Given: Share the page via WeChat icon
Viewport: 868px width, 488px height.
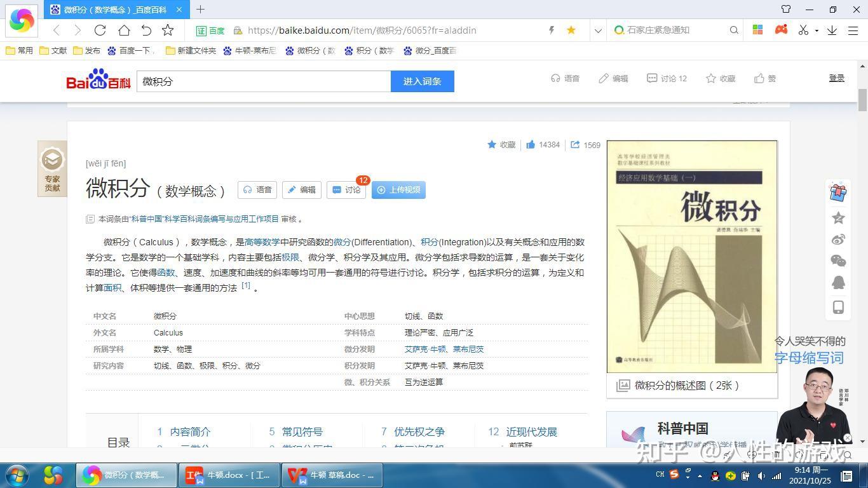Looking at the screenshot, I should 838,262.
